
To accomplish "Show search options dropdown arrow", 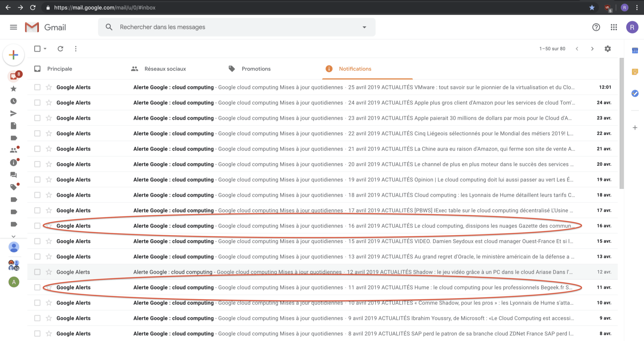I will [x=364, y=27].
